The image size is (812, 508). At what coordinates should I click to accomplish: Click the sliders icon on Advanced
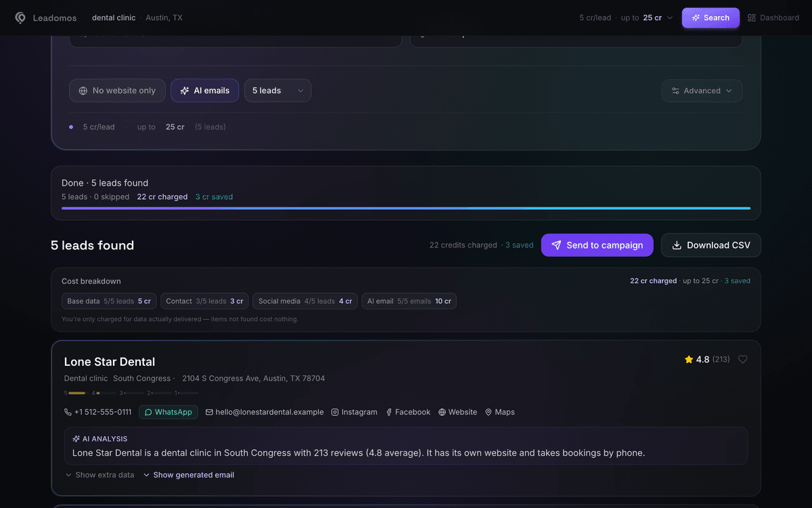pos(675,91)
